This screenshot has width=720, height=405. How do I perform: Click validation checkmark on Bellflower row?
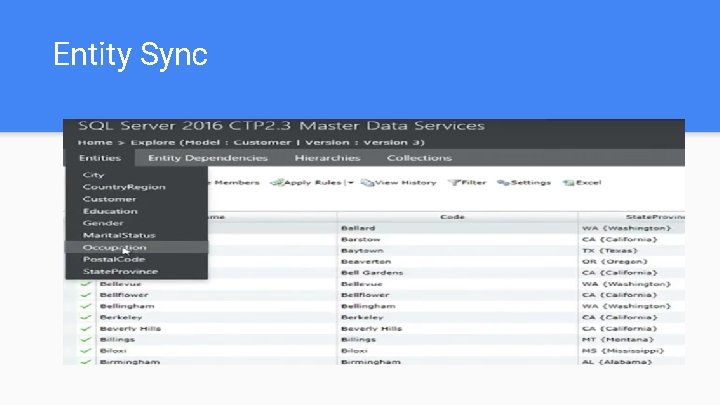pos(85,295)
